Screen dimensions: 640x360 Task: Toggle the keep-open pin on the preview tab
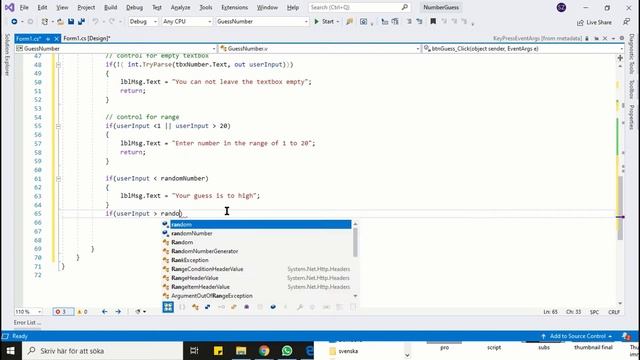596,38
